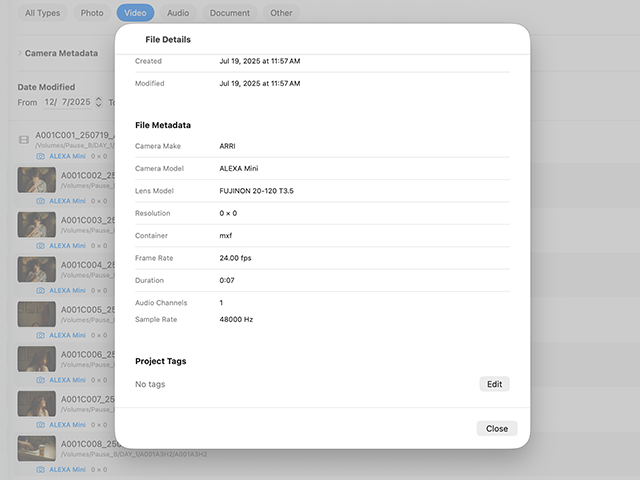The width and height of the screenshot is (640, 480).
Task: Click ALEXA Mini label under A001C001
Action: [67, 156]
